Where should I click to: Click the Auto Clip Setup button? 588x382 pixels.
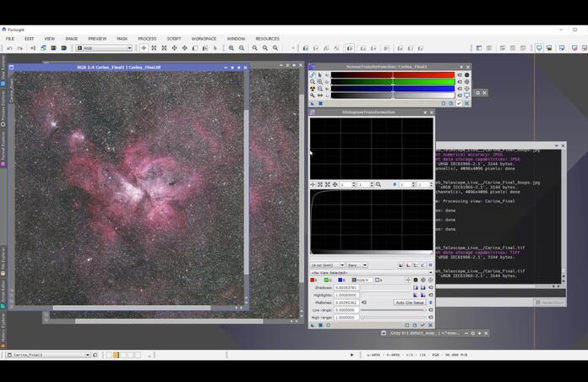coord(410,303)
